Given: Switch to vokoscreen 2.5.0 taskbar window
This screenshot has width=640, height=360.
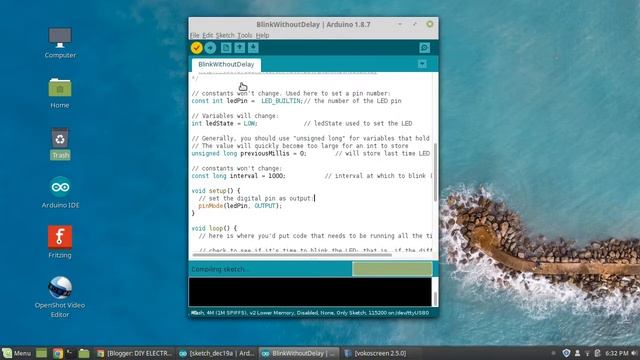Looking at the screenshot, I should click(376, 353).
